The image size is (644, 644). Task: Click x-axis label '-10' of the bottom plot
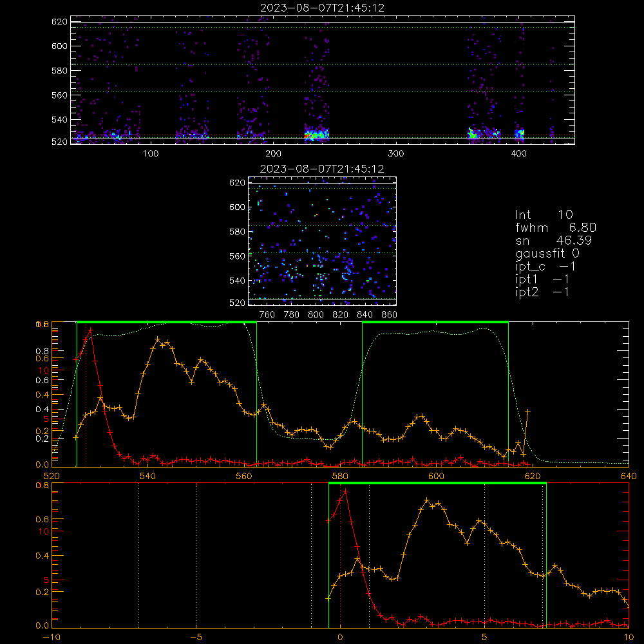(52, 637)
